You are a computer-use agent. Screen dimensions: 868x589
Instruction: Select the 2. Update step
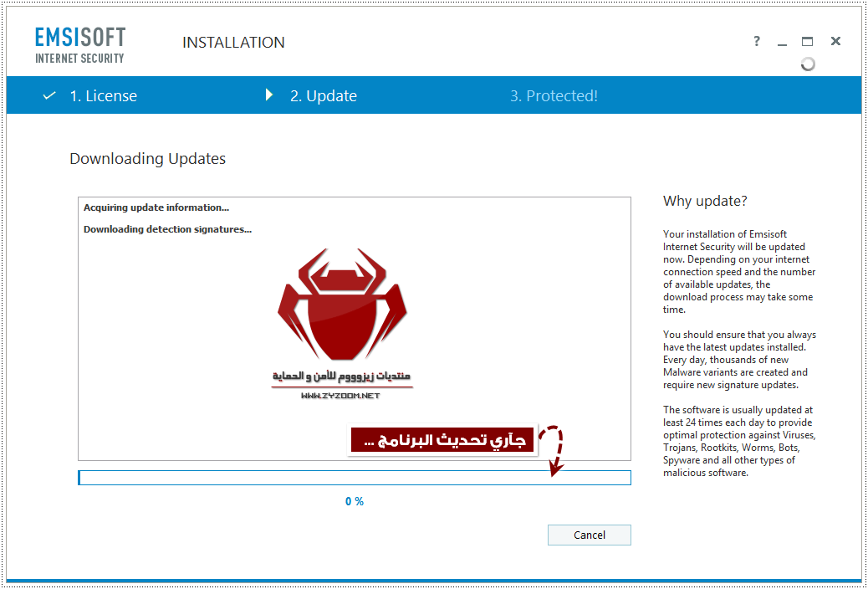point(324,96)
